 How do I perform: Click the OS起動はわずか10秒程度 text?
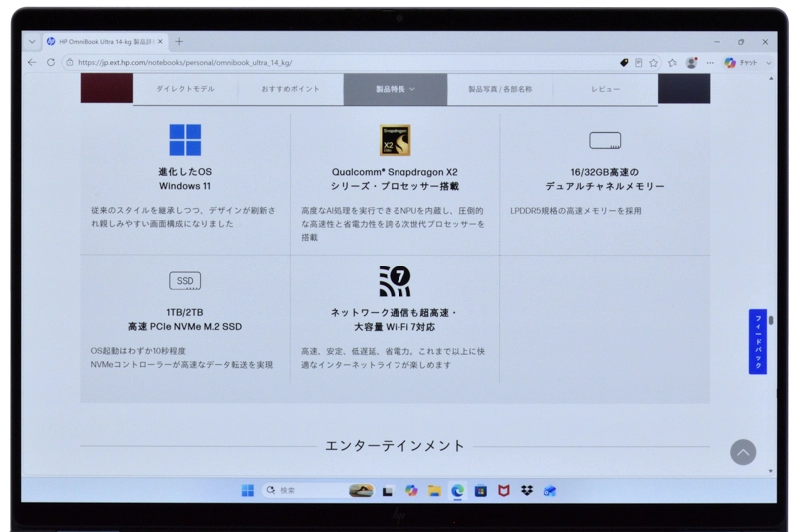coord(138,351)
